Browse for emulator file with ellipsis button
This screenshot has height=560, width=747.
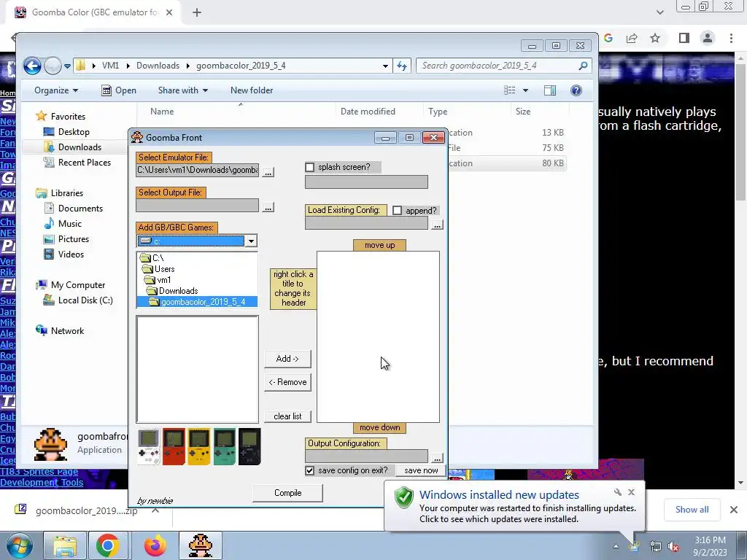point(268,172)
